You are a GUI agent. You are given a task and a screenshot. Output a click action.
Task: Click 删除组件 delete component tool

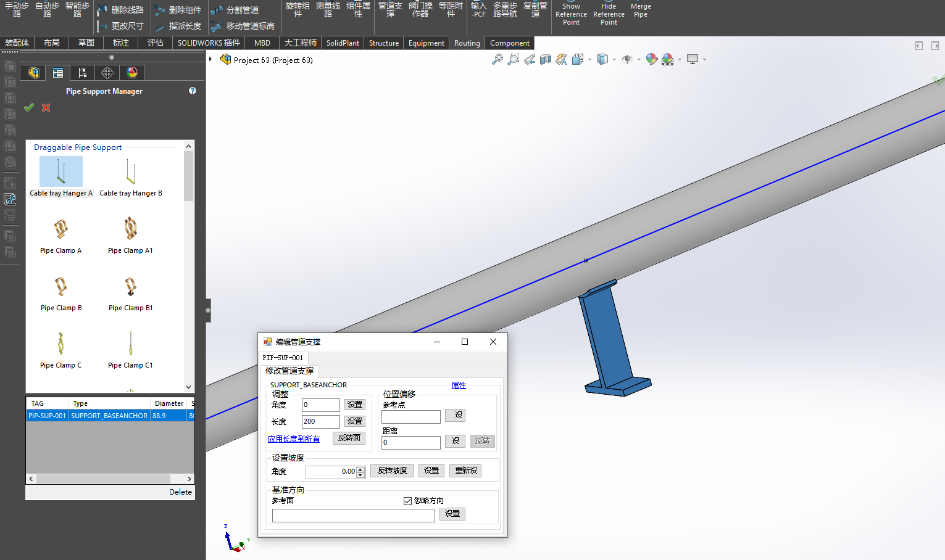coord(178,10)
